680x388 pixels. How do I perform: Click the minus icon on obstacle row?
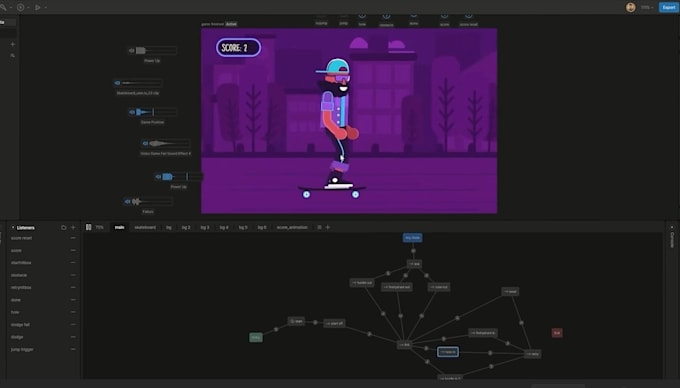click(73, 275)
